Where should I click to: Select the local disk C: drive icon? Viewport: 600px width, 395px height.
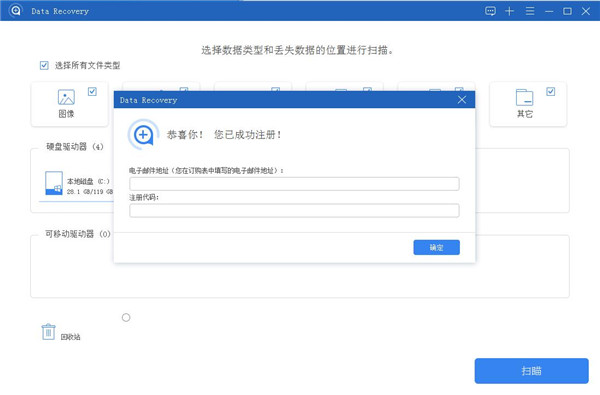pos(54,183)
